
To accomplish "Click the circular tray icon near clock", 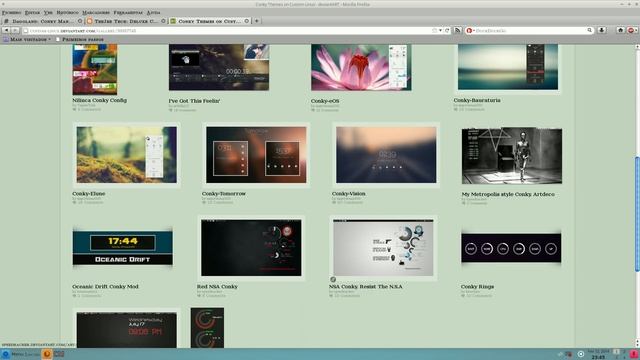I will (x=581, y=354).
